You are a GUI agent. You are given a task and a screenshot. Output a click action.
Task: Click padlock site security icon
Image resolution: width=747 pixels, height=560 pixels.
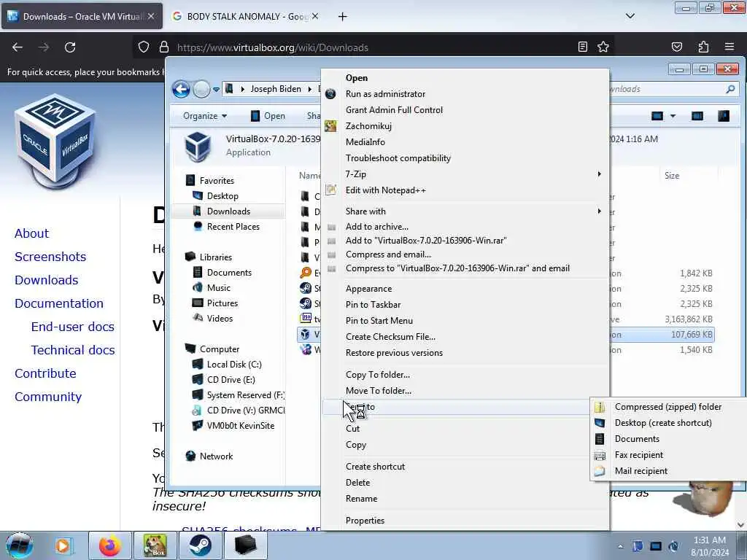pyautogui.click(x=164, y=47)
